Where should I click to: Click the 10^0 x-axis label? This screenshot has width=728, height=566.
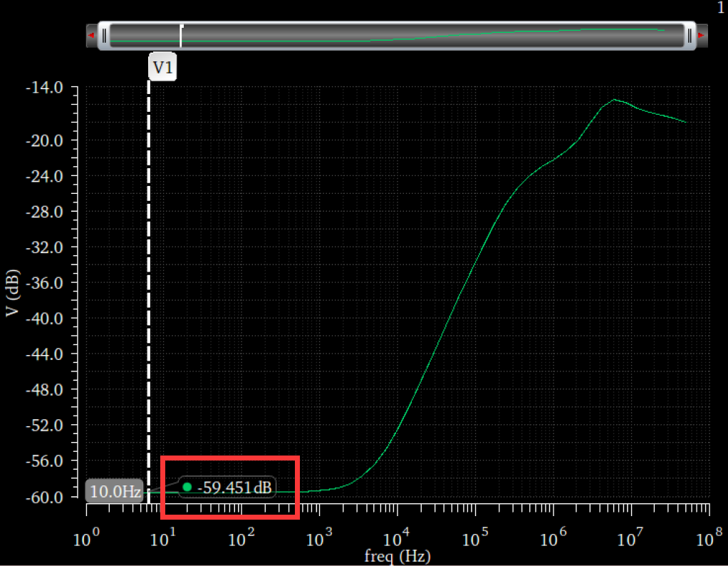pyautogui.click(x=86, y=537)
